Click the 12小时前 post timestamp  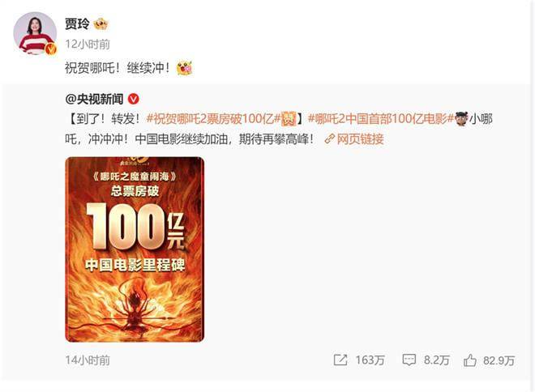(88, 45)
